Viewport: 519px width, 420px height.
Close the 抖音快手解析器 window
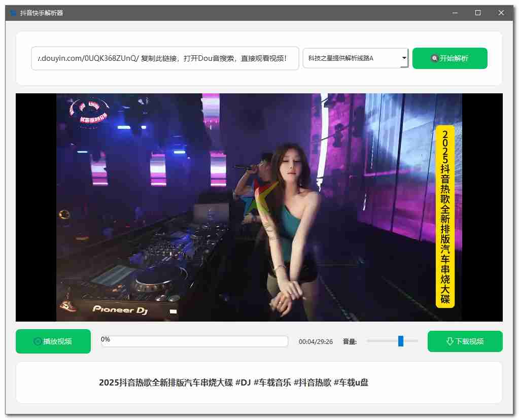point(501,13)
